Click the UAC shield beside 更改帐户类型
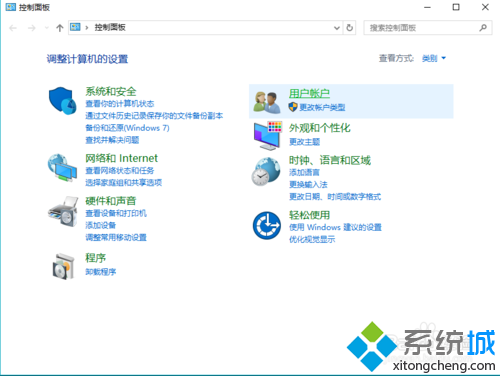Screen dimensions: 500x376 [x=293, y=107]
